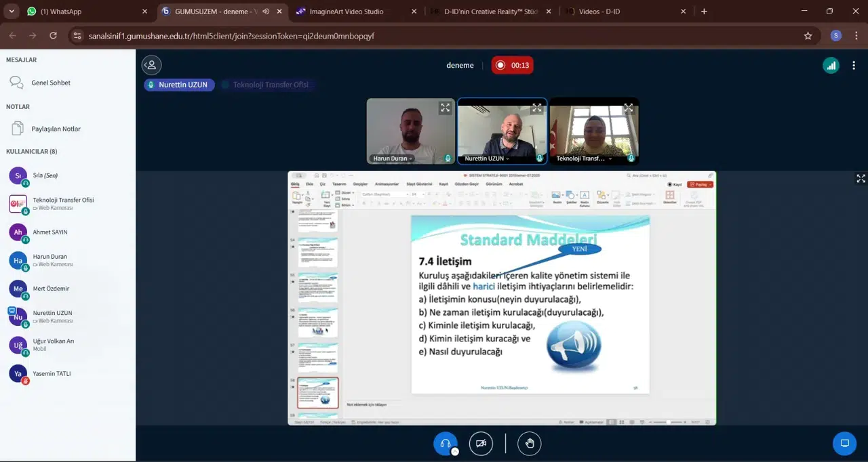Open Paylaşılan Notlar shared notes

[56, 129]
